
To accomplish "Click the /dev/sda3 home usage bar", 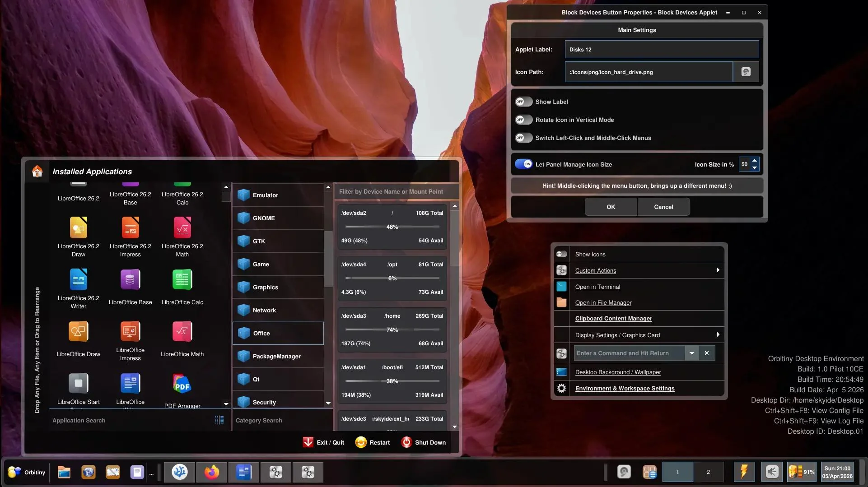I will coord(392,330).
